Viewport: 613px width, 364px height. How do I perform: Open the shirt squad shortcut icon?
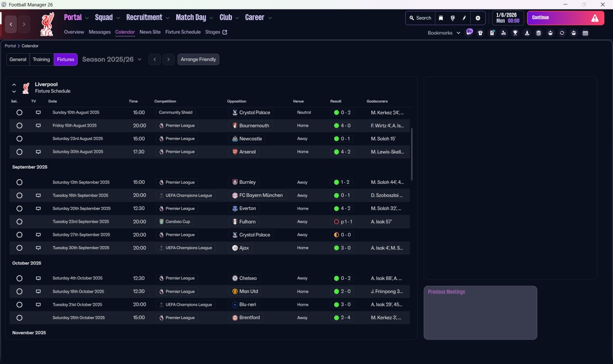tap(480, 33)
